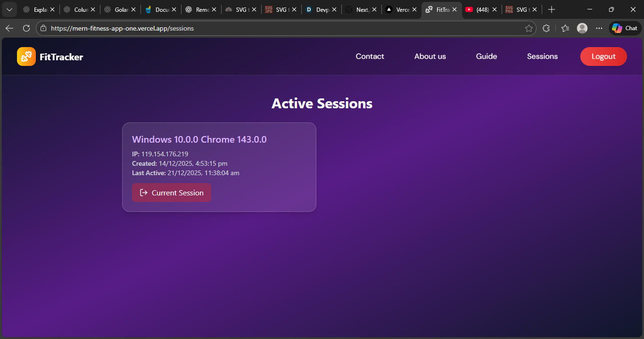Bookmark this page with the star icon
The width and height of the screenshot is (644, 339).
529,28
